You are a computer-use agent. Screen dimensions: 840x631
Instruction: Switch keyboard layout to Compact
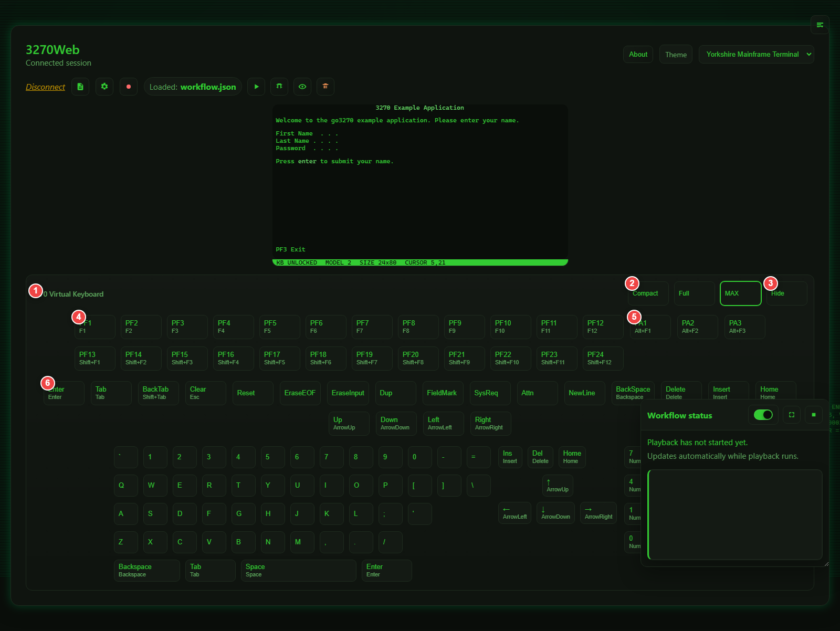pyautogui.click(x=647, y=293)
